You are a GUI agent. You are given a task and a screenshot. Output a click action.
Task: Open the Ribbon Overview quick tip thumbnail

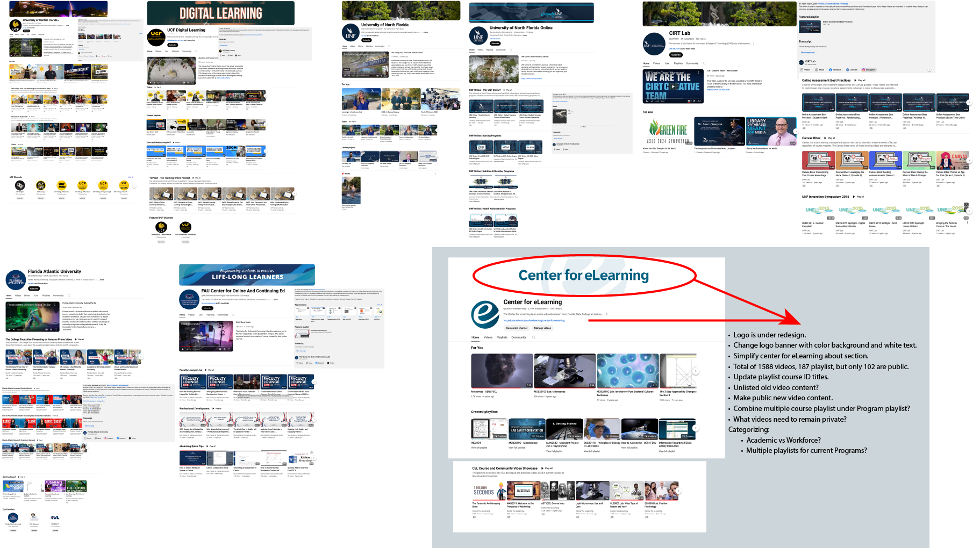coord(301,458)
